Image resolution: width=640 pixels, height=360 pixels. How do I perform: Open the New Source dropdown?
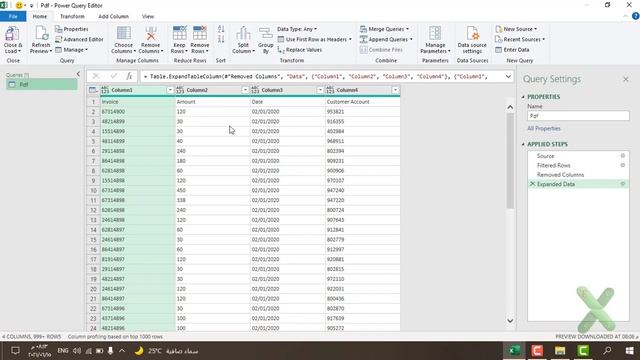point(516,29)
